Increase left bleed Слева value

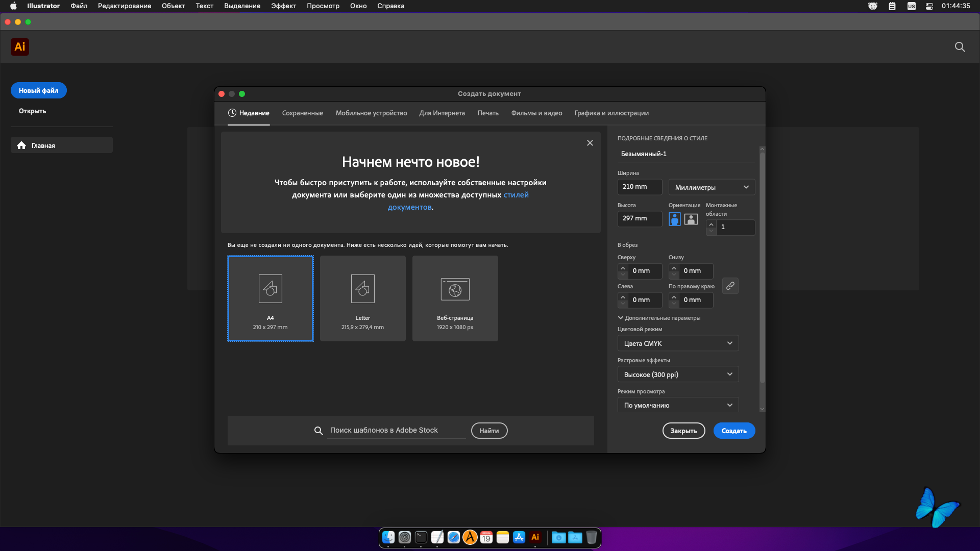click(x=623, y=297)
